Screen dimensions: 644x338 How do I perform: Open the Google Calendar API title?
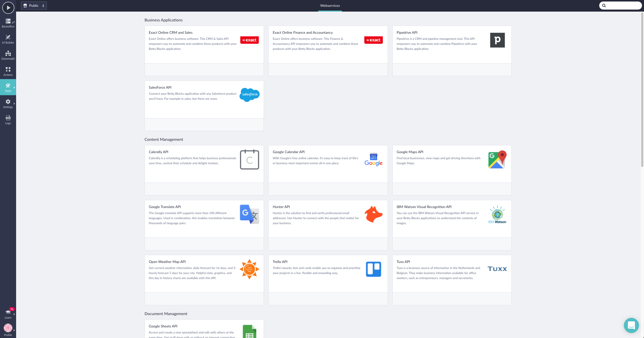(289, 152)
